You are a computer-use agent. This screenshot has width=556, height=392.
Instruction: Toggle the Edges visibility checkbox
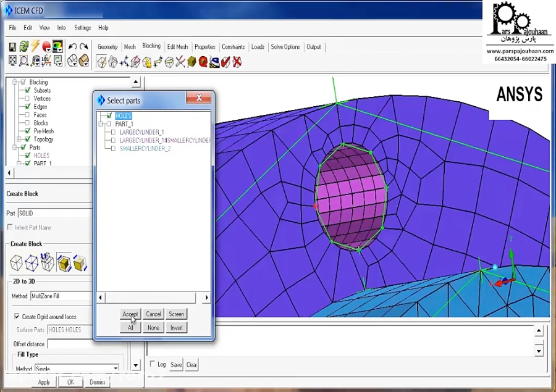click(27, 107)
